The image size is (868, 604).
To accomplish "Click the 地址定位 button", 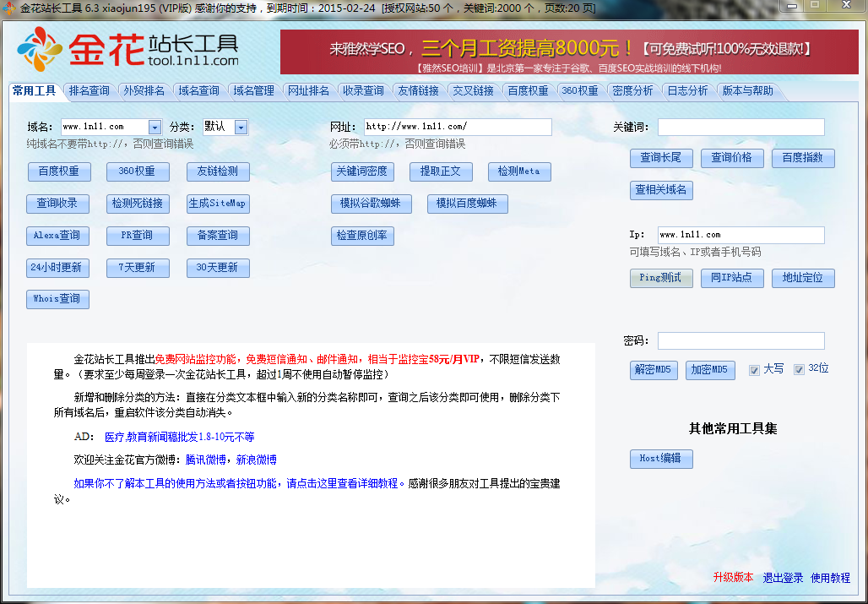I will click(803, 278).
